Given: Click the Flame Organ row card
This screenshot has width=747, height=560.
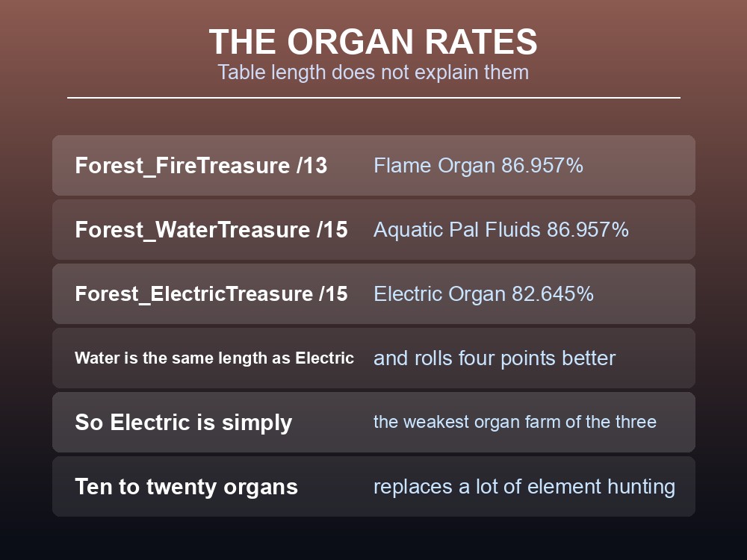Looking at the screenshot, I should [x=373, y=165].
